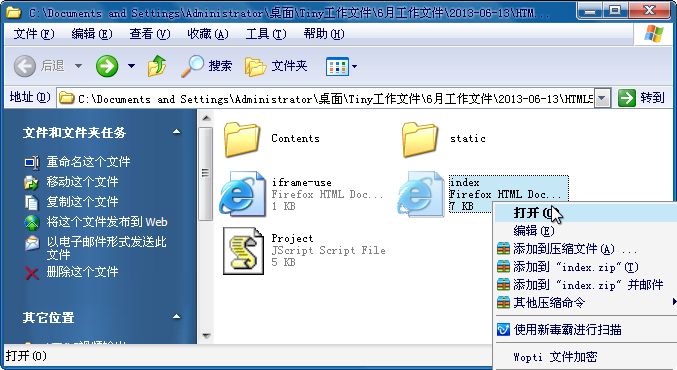This screenshot has height=370, width=677.
Task: Select the index HTML file icon
Action: 421,193
